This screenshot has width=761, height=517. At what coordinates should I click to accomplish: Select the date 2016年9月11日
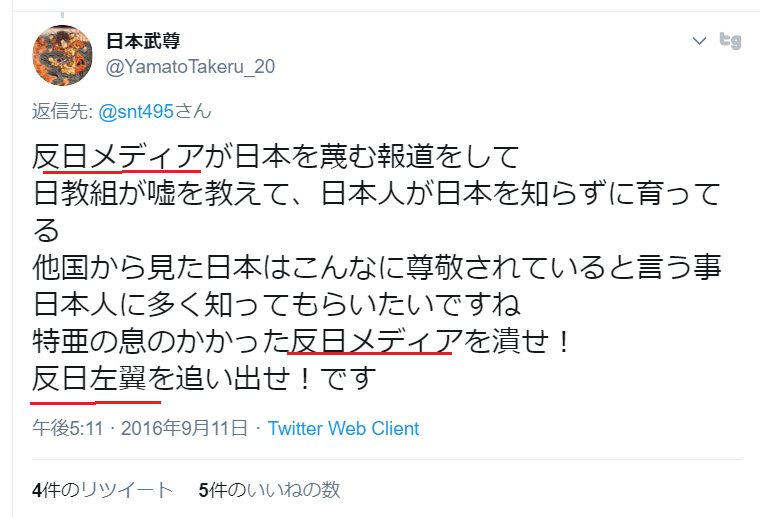click(x=184, y=429)
